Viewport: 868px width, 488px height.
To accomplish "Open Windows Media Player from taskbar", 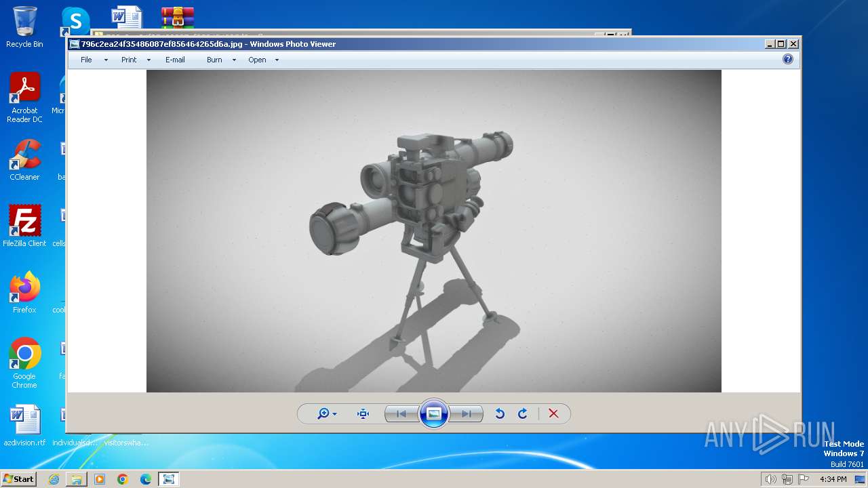I will (100, 479).
